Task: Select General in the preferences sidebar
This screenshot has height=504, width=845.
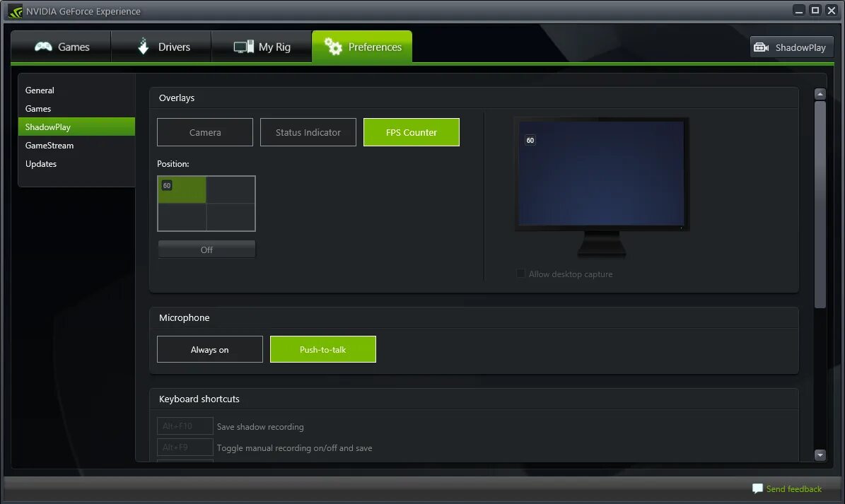Action: tap(76, 90)
